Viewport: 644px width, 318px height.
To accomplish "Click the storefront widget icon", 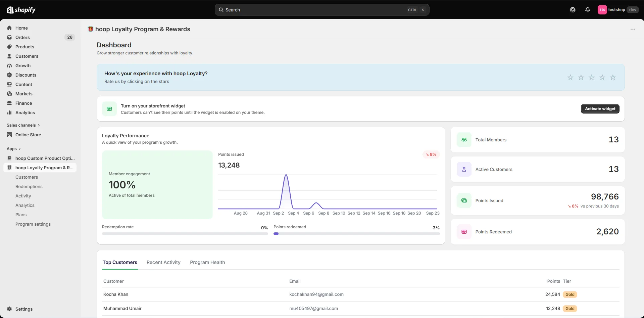I will tap(109, 109).
